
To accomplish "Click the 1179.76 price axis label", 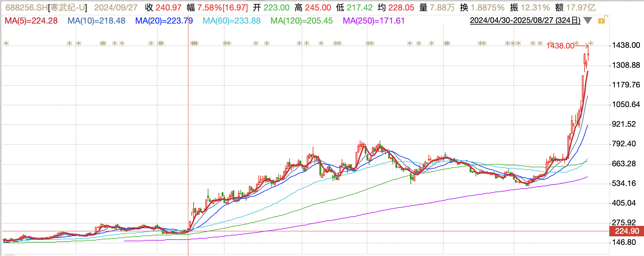I will [x=626, y=85].
